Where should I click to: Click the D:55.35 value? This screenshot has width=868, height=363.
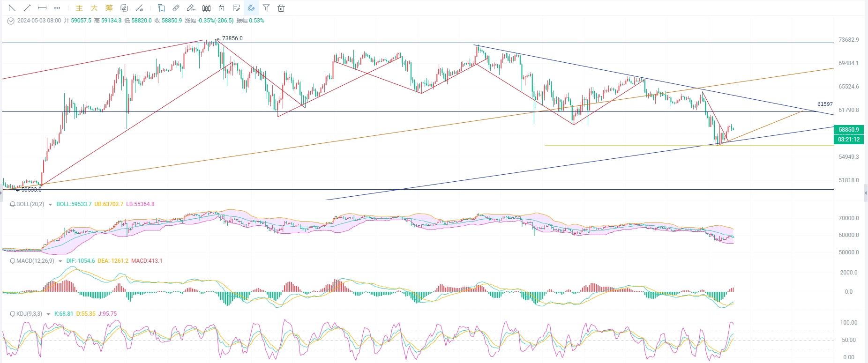[x=86, y=314]
